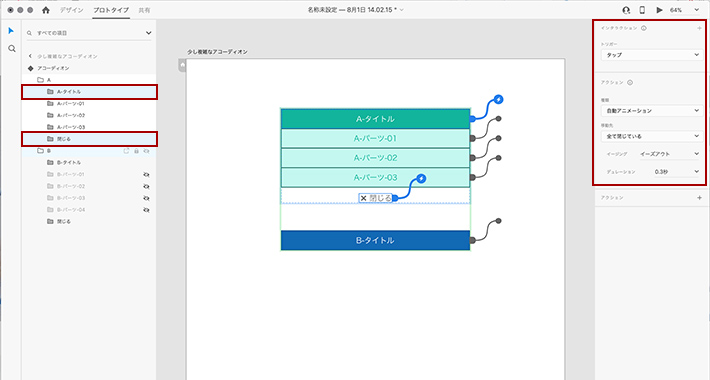The image size is (710, 380).
Task: Show hidden layer B-パーツ-04 via eye icon
Action: (146, 210)
